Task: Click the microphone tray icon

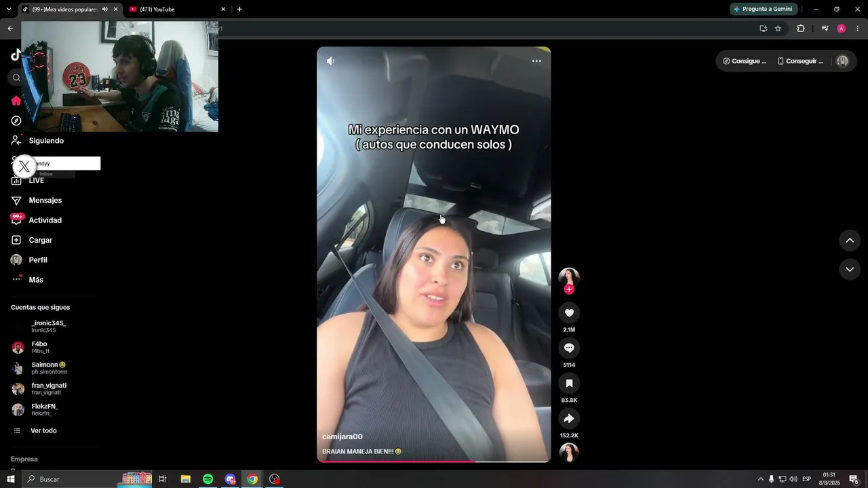Action: click(772, 479)
